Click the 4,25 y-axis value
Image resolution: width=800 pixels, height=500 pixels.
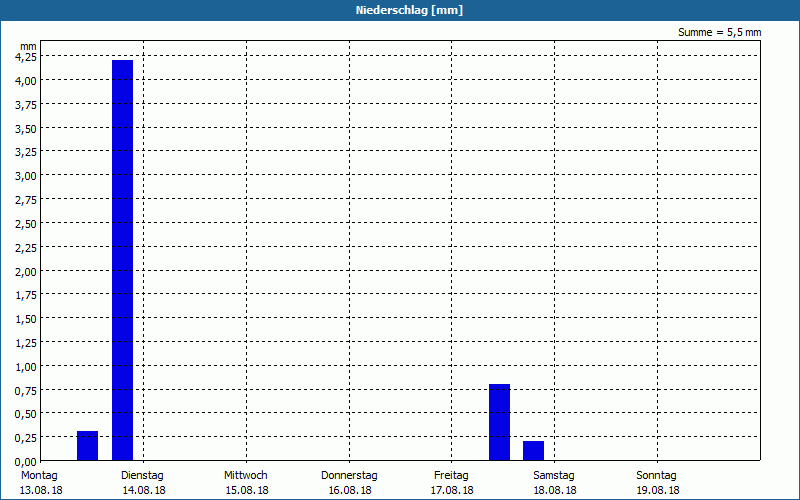pyautogui.click(x=26, y=57)
